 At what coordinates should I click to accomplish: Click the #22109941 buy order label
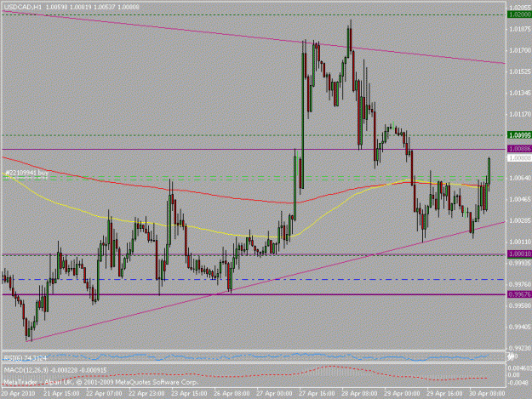26,173
